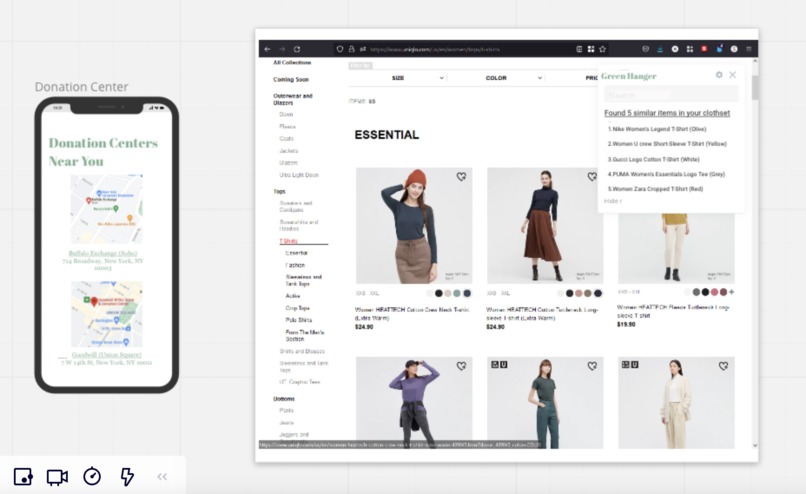Open the Buffalo Exchange map thumbnail

pos(106,209)
